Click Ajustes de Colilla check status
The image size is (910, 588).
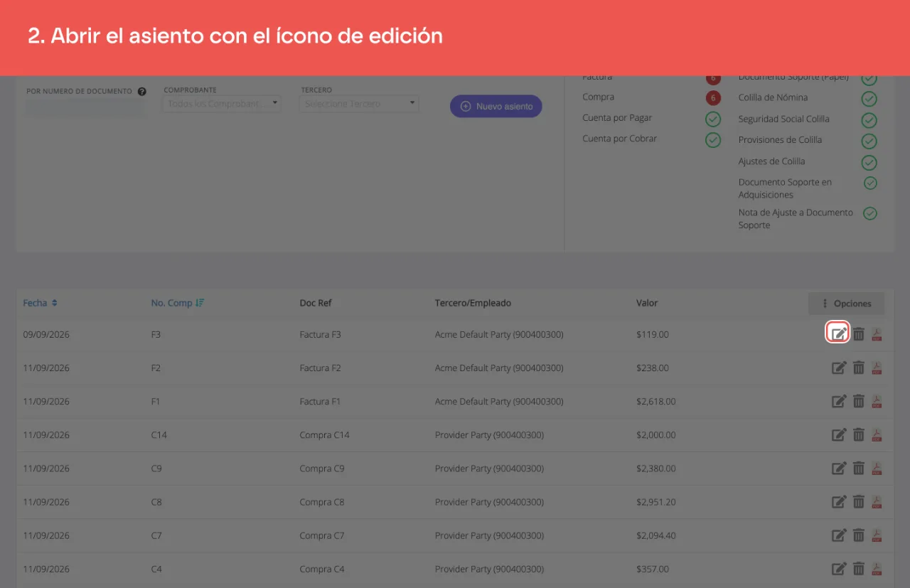[869, 163]
